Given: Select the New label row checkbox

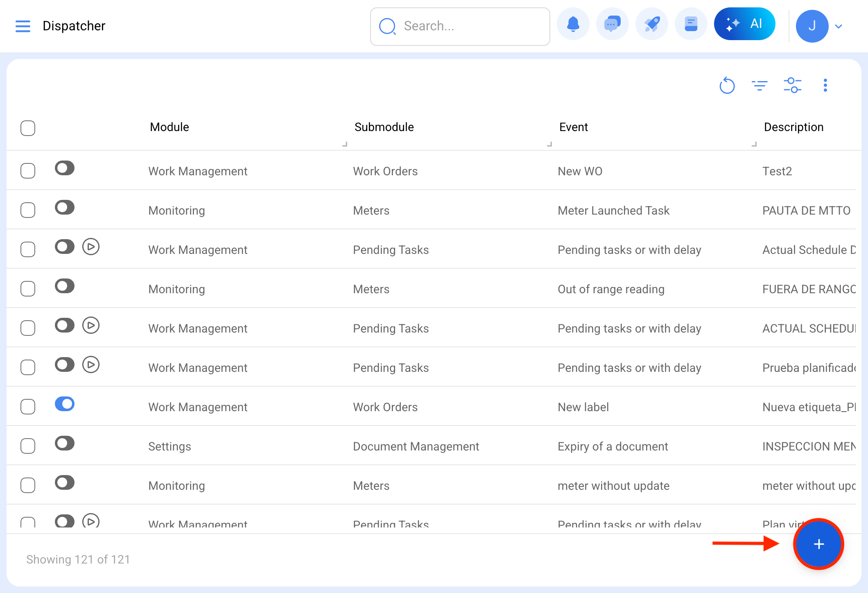Looking at the screenshot, I should click(x=28, y=407).
